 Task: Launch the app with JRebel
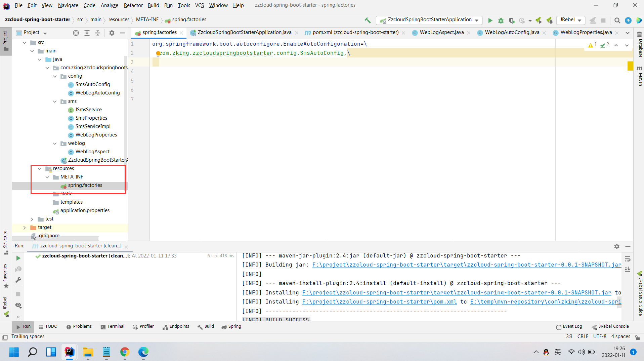(x=539, y=20)
